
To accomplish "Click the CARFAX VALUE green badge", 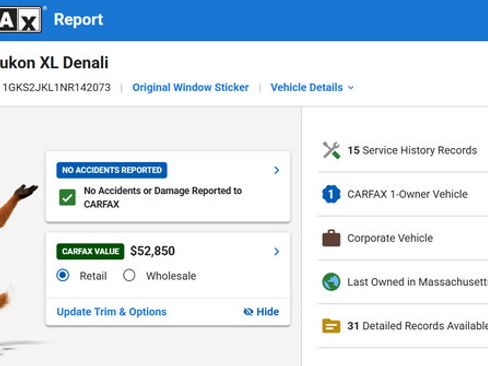I will click(90, 251).
